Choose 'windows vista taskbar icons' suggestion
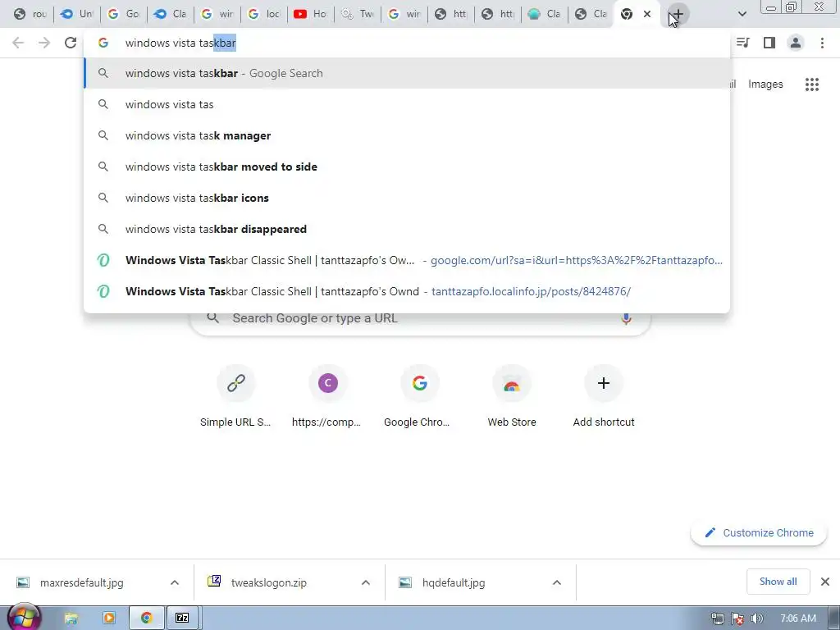Screen dimensions: 840x630 [x=407, y=198]
